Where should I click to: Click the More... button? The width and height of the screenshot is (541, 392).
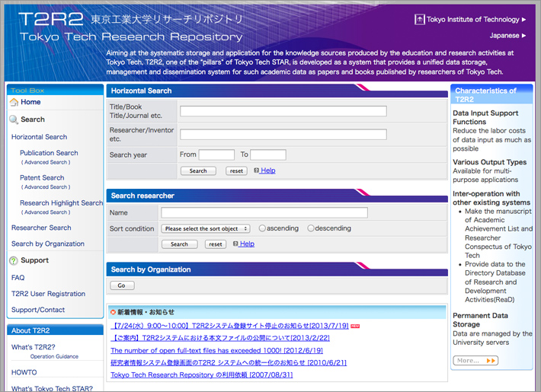(475, 361)
